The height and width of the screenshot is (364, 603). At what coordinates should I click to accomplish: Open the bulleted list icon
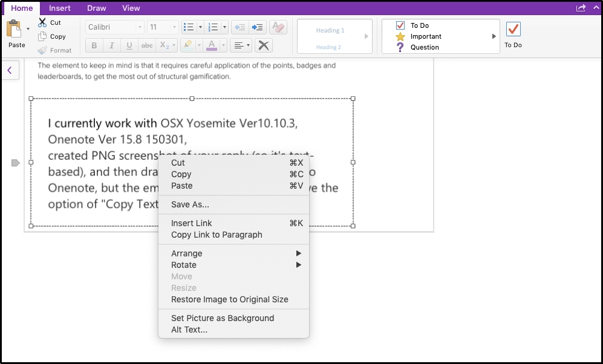pyautogui.click(x=187, y=27)
